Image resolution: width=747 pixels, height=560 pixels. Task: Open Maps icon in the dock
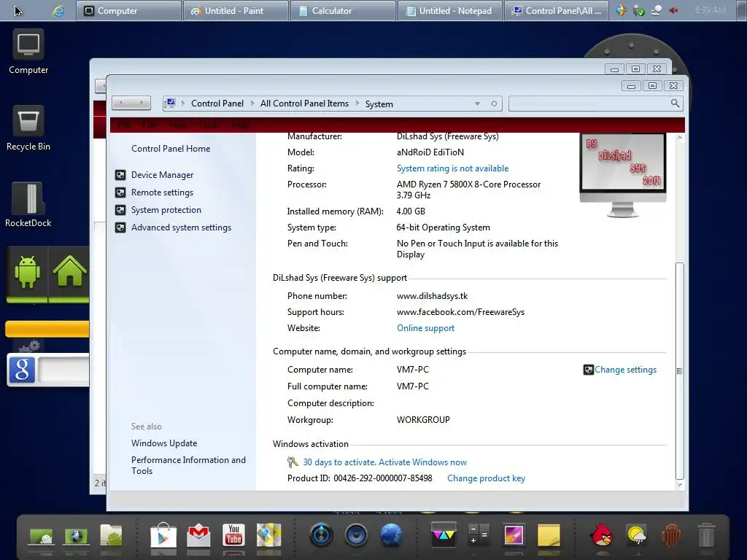(x=268, y=535)
